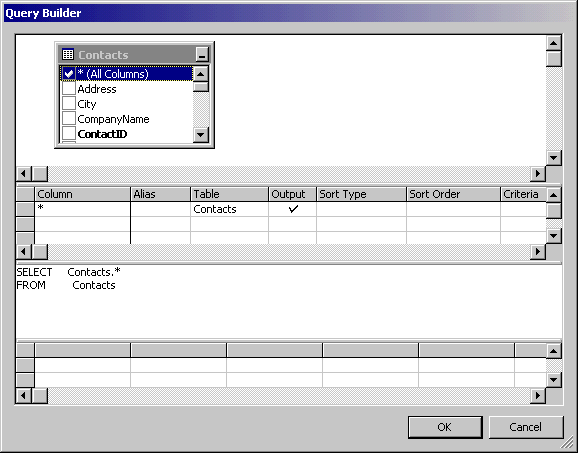Click the Query Builder title bar
Image resolution: width=578 pixels, height=453 pixels.
pyautogui.click(x=289, y=13)
